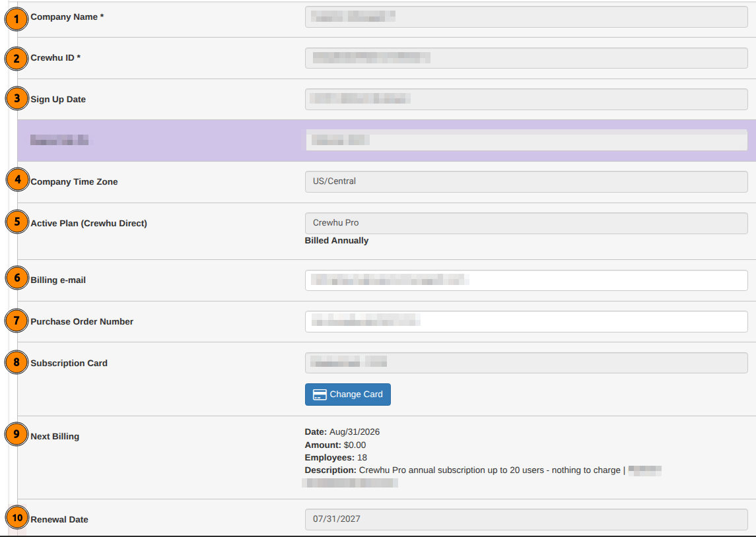Click the 'Subscription Card' label
This screenshot has height=537, width=756.
[69, 363]
